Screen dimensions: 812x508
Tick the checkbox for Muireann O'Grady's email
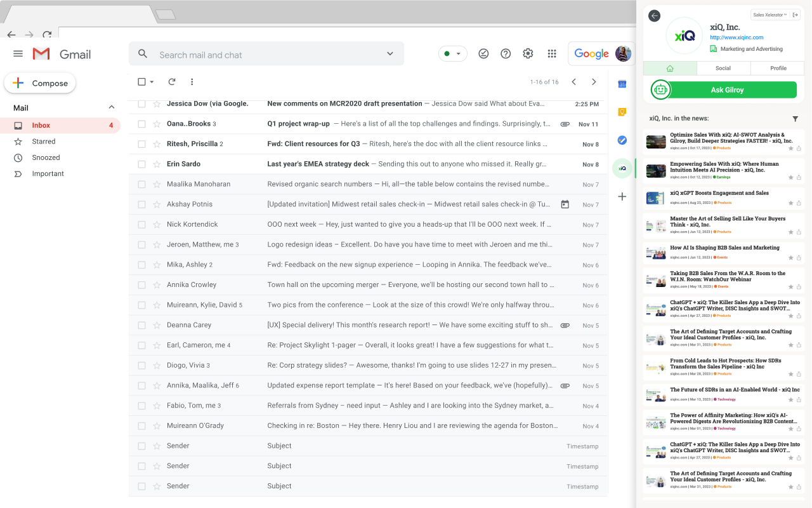(141, 425)
